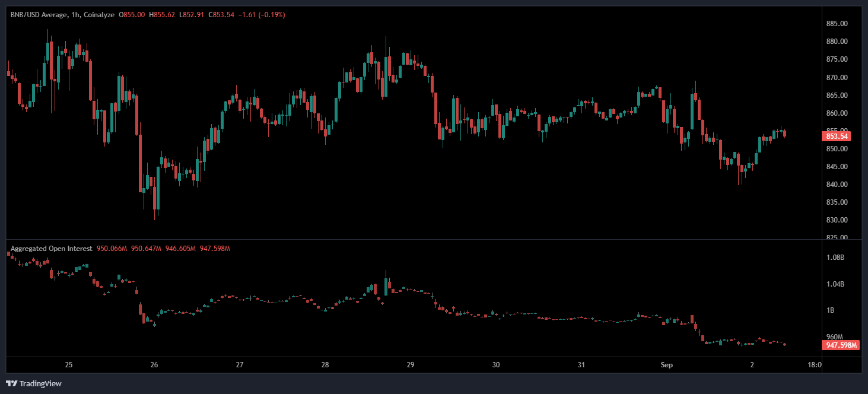Viewport: 868px width, 394px height.
Task: Click the red 853.54 current price tag
Action: pyautogui.click(x=837, y=136)
